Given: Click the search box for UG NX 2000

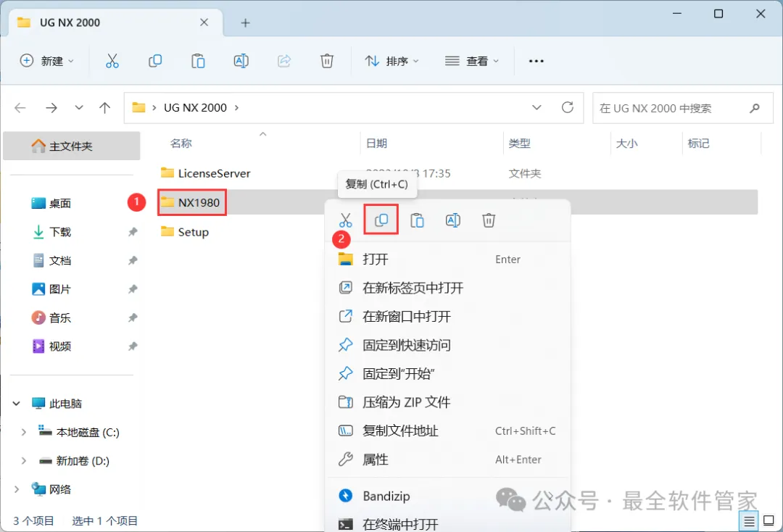Looking at the screenshot, I should pyautogui.click(x=683, y=108).
